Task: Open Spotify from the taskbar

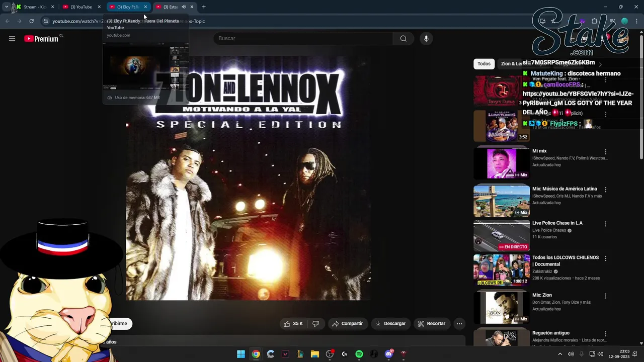Action: click(359, 354)
